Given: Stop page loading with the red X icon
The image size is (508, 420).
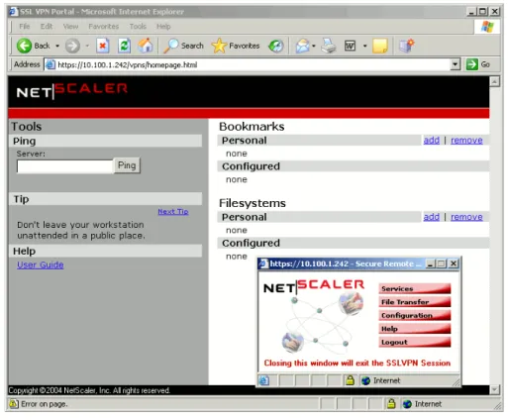Looking at the screenshot, I should click(103, 46).
